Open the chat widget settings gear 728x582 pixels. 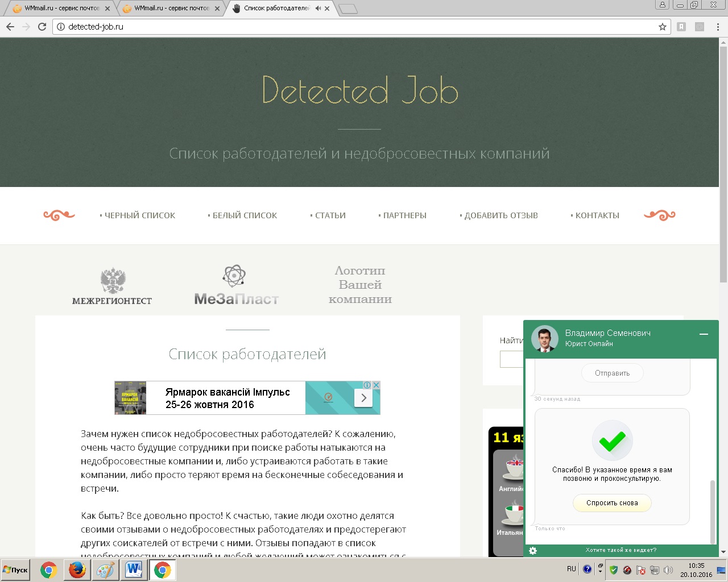[x=533, y=551]
